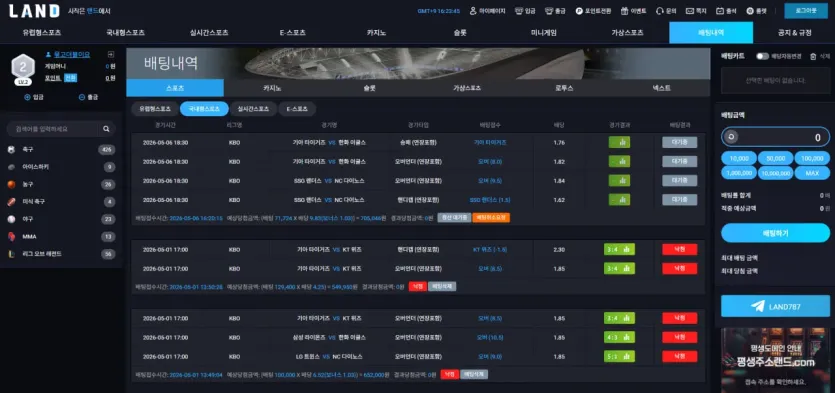The image size is (835, 393).
Task: Switch to 스포츠 history tab
Action: (x=175, y=88)
